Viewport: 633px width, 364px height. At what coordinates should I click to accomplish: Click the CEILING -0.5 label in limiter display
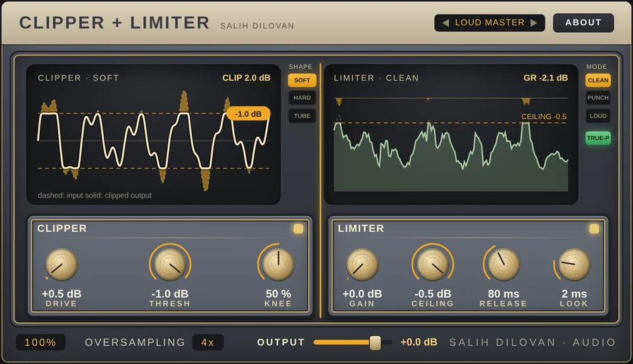tap(544, 116)
